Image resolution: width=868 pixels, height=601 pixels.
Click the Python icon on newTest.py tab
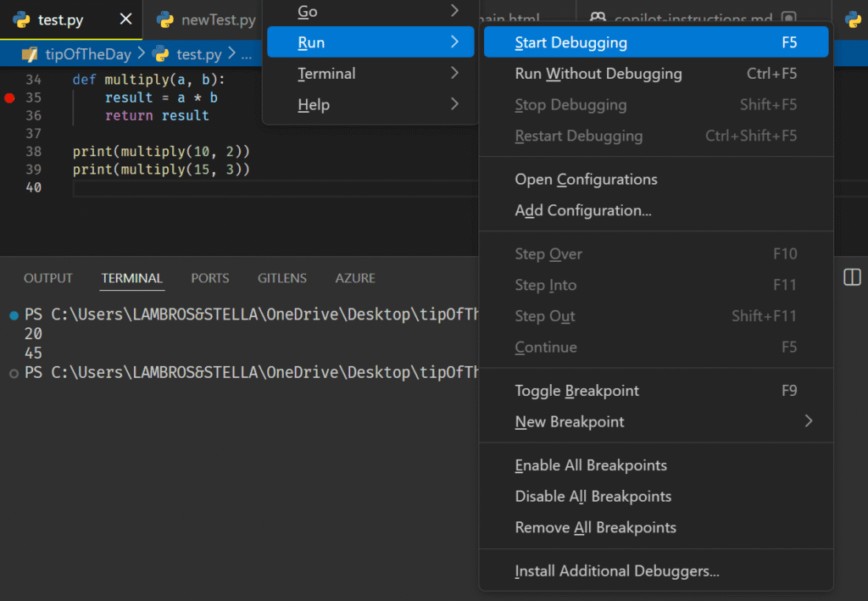pyautogui.click(x=165, y=19)
